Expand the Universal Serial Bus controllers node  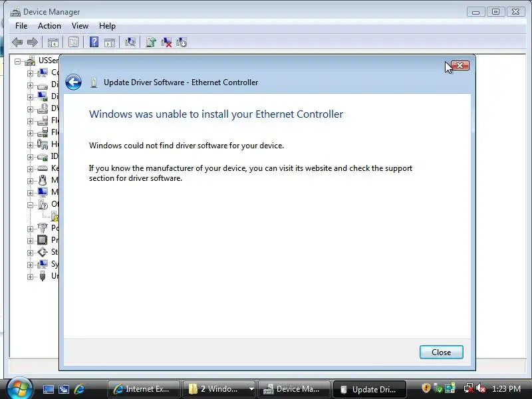(30, 277)
